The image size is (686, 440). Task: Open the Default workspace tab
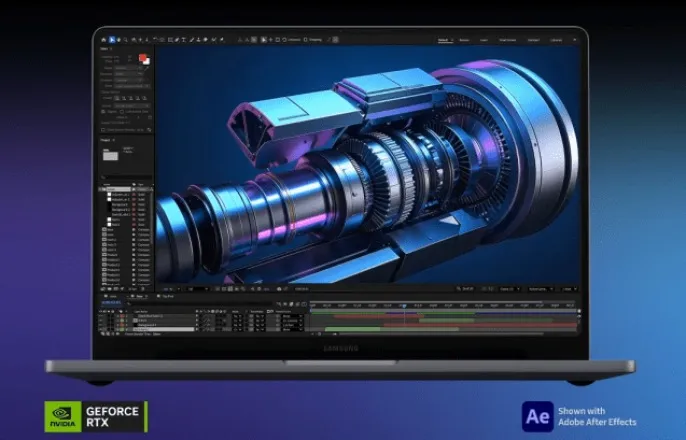pos(443,40)
